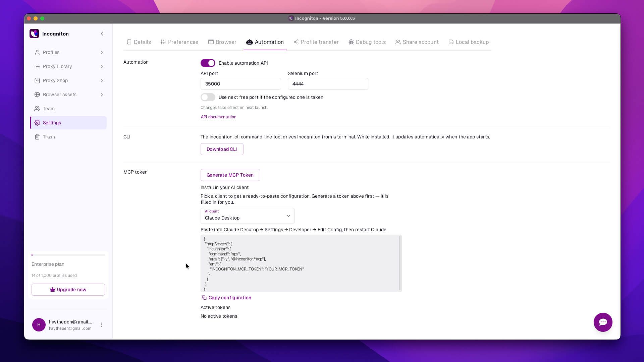Collapse the sidebar with the back chevron
The width and height of the screenshot is (644, 362).
(102, 34)
